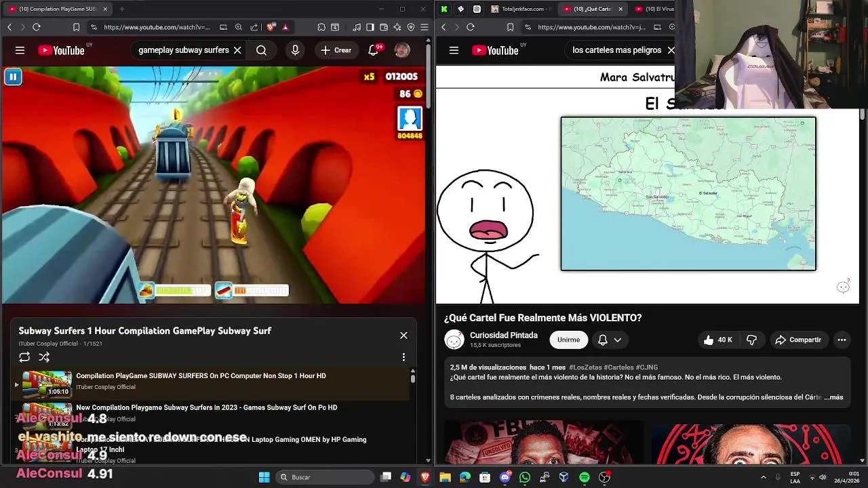Open playlist three-dot options menu
The image size is (868, 488).
(403, 357)
